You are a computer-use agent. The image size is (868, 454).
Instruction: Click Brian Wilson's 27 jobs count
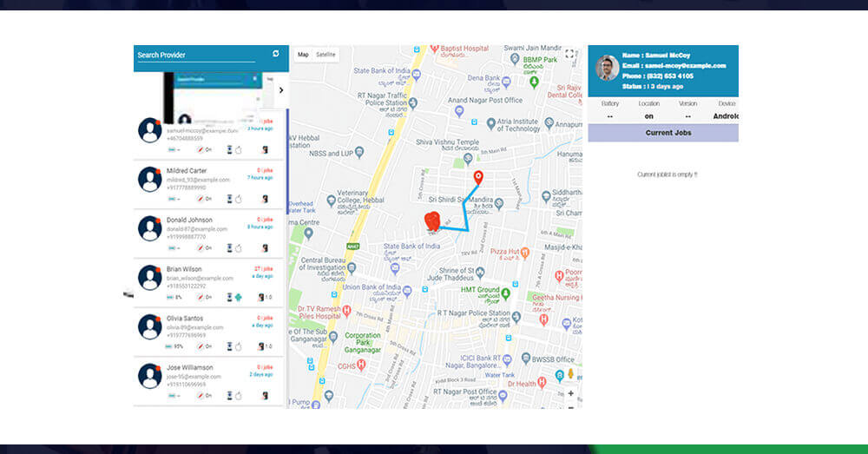(264, 268)
